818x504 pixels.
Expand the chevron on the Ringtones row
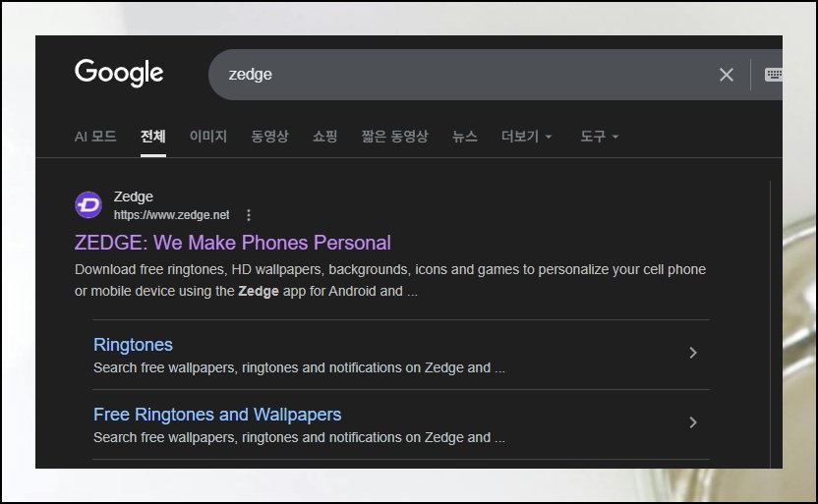(693, 353)
